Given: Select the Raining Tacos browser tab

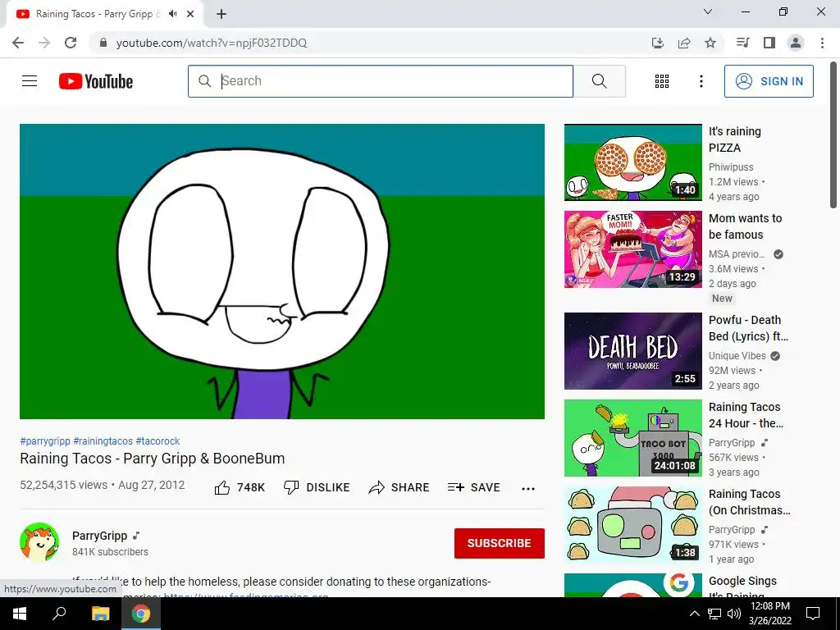Looking at the screenshot, I should (104, 14).
